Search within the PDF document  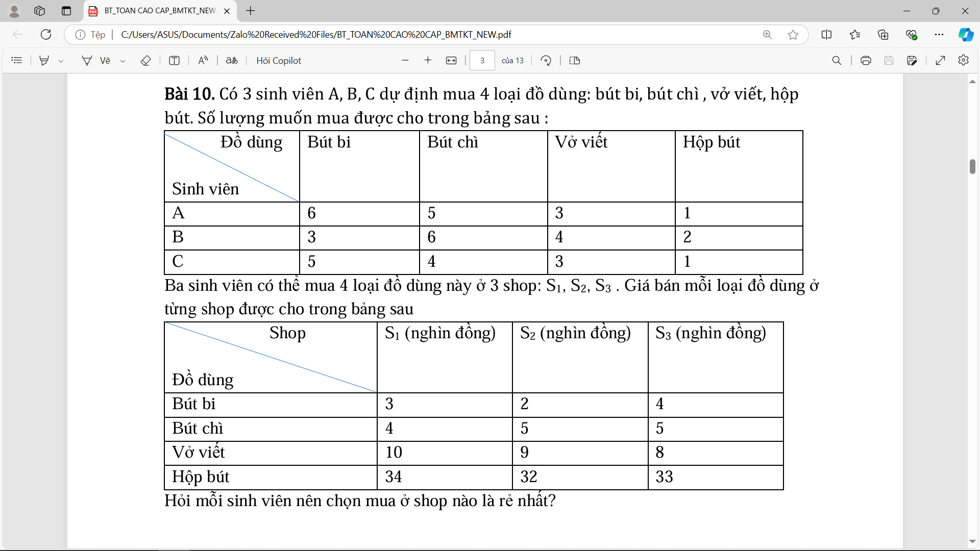pos(837,60)
